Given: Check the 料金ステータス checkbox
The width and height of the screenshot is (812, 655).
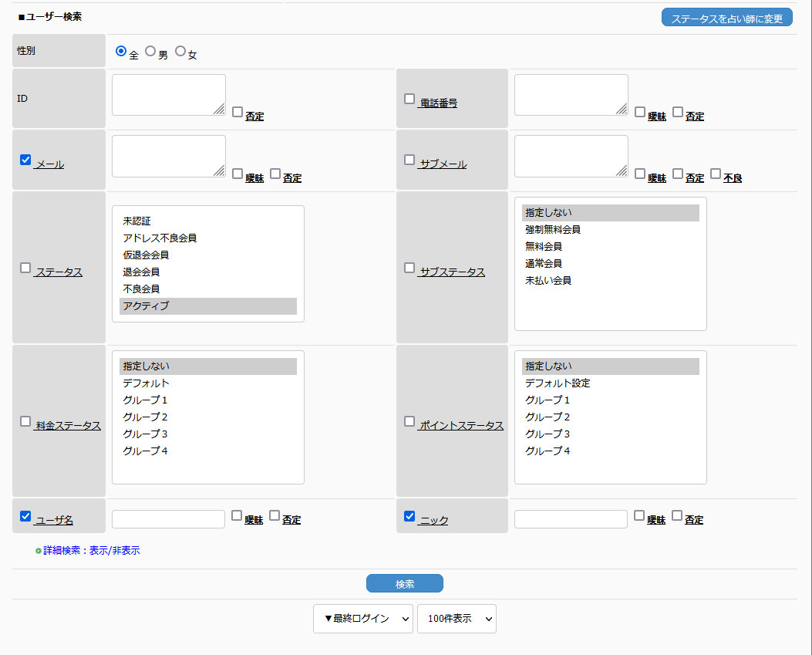Looking at the screenshot, I should pyautogui.click(x=25, y=421).
